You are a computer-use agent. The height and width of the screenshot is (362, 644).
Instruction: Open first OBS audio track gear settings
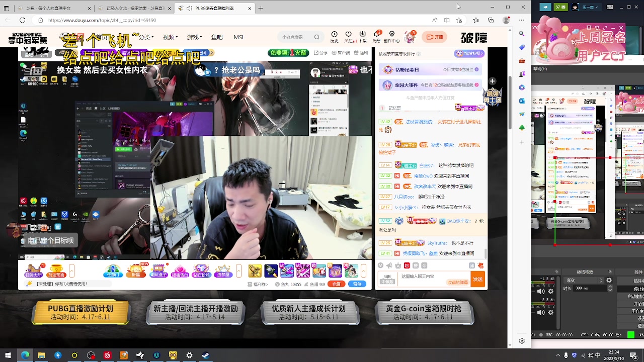coord(550,291)
